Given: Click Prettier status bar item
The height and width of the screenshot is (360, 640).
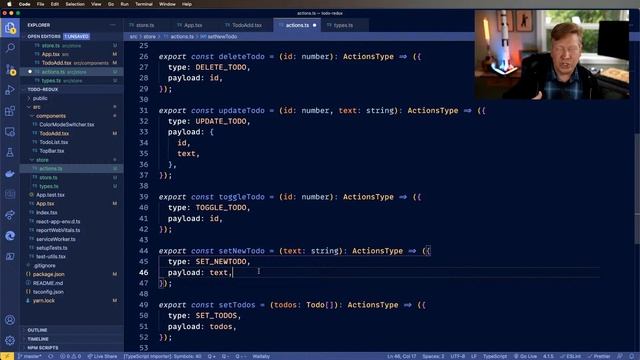Looking at the screenshot, I should 599,356.
